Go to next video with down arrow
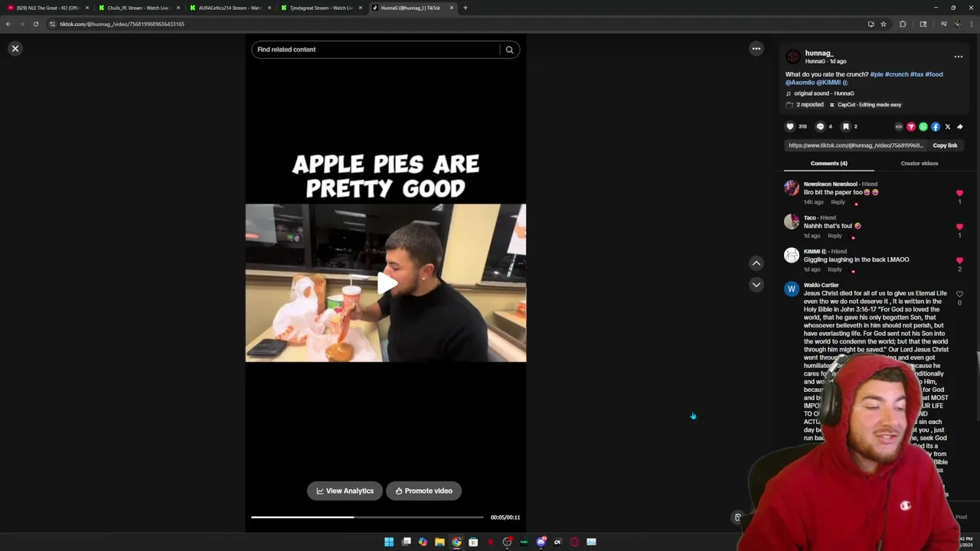 [756, 285]
